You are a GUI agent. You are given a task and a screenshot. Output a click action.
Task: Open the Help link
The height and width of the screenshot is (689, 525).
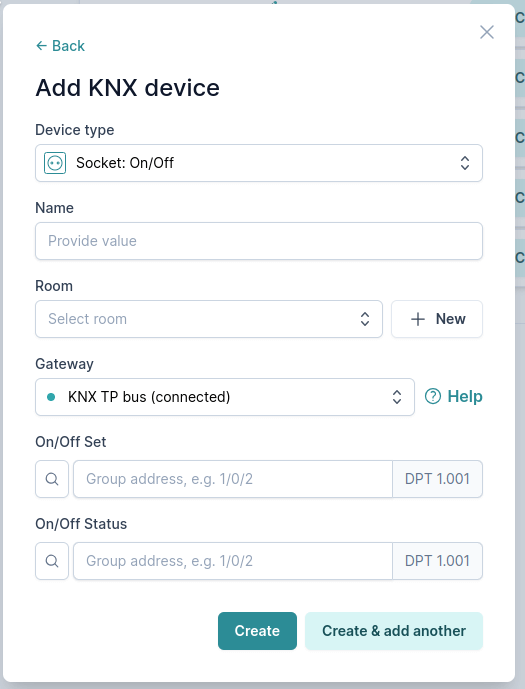pyautogui.click(x=453, y=396)
